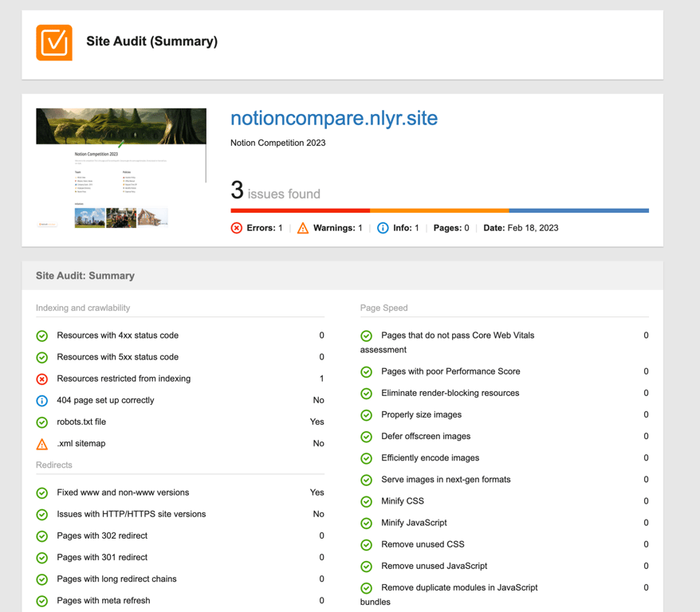Click 'Resources restricted from indexing' text
The width and height of the screenshot is (700, 612).
[124, 379]
